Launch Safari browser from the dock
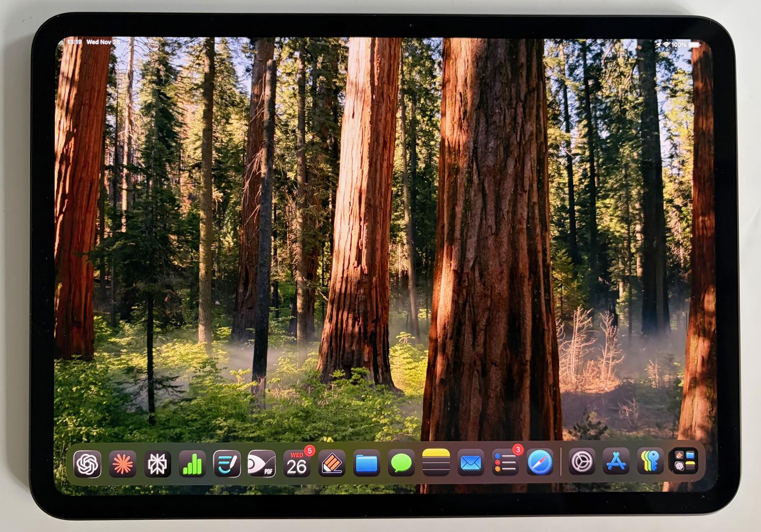The image size is (761, 532). point(540,464)
